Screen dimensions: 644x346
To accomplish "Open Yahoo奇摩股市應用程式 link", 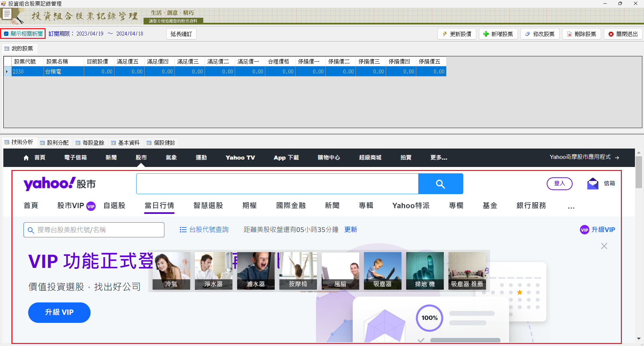I will click(x=584, y=157).
